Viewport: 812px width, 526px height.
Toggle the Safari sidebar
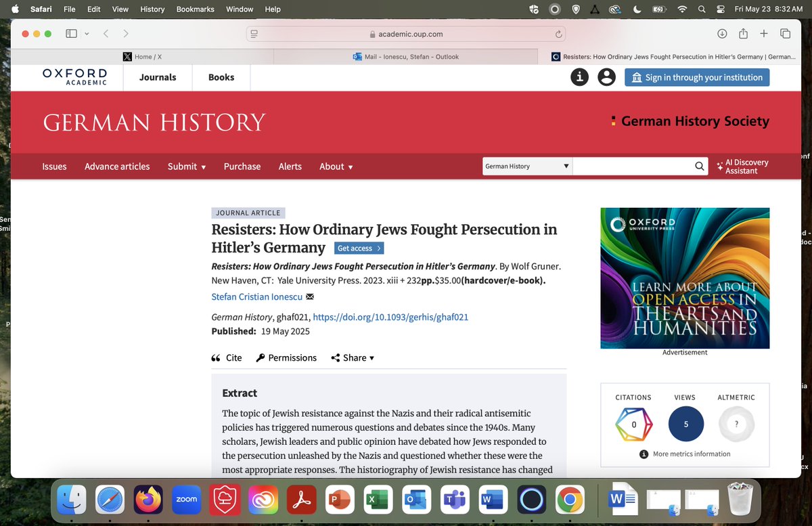point(70,33)
